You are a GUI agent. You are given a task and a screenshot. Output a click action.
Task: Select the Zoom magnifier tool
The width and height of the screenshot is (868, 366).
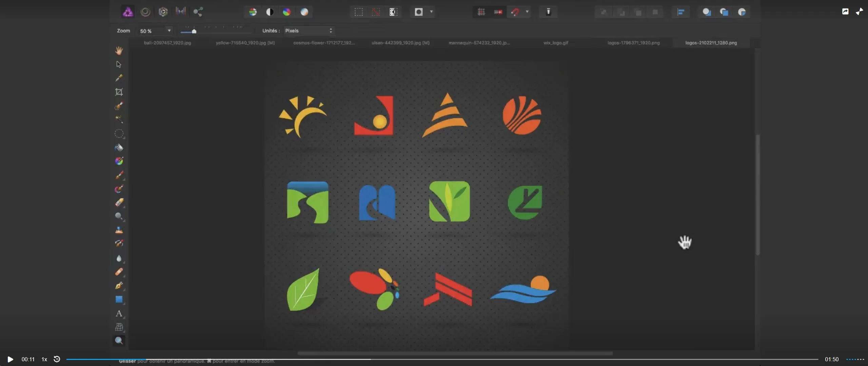click(x=119, y=341)
